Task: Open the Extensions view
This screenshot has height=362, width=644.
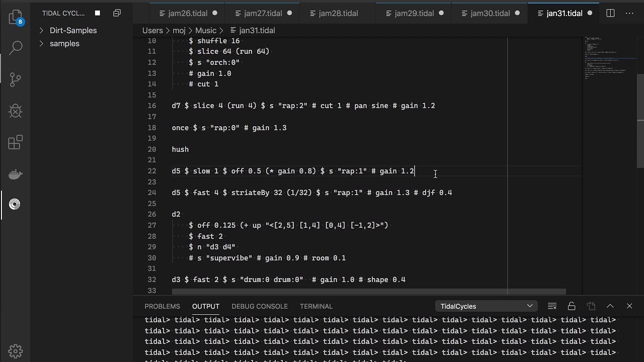Action: [x=16, y=142]
